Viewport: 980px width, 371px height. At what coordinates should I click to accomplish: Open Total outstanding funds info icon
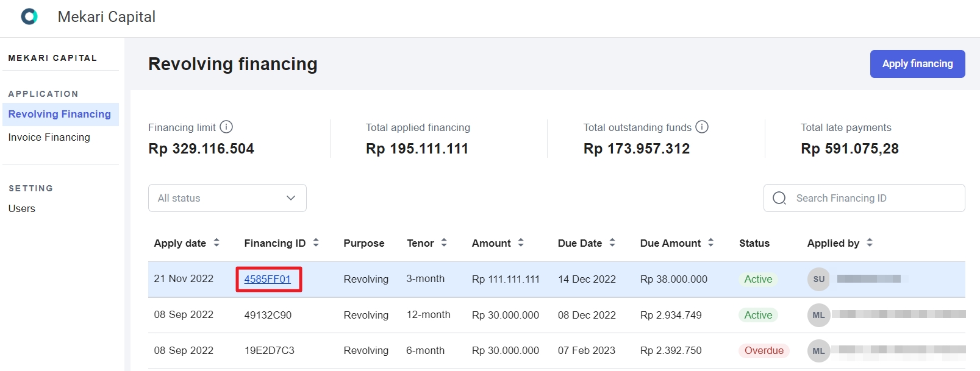point(702,127)
